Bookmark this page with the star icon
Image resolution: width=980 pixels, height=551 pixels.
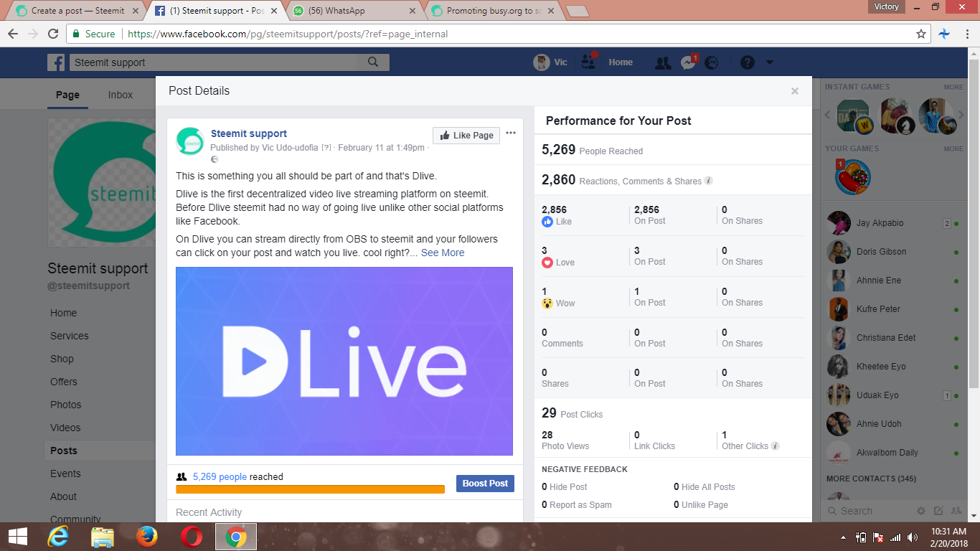(x=921, y=34)
